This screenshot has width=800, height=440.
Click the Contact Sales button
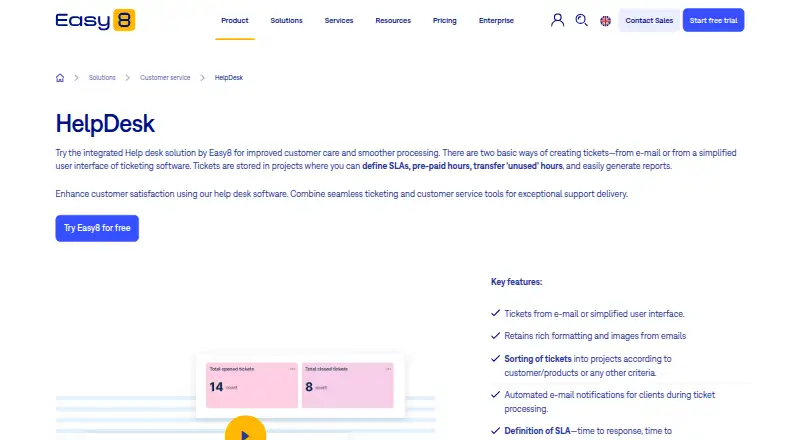[649, 20]
